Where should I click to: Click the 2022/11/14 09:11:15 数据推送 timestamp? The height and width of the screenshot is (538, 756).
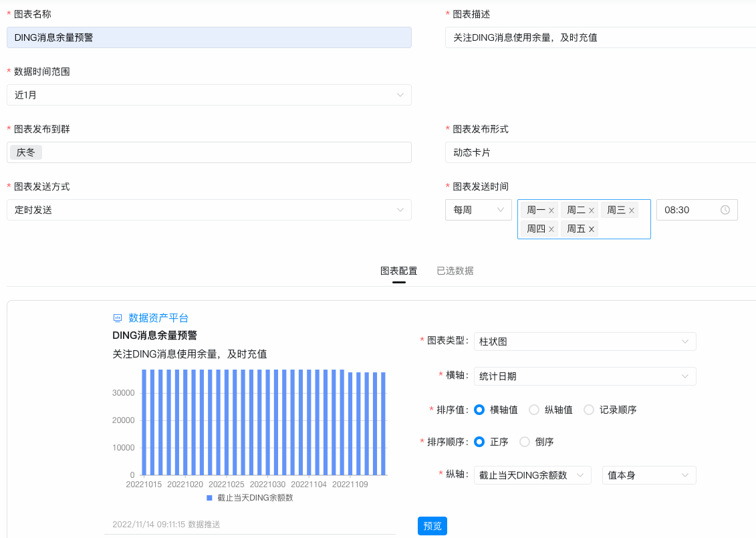[166, 525]
